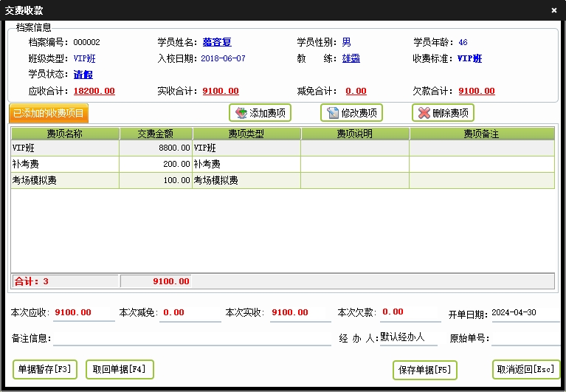566x392 pixels.
Task: Sort by the 交费金额 column header
Action: [x=156, y=134]
